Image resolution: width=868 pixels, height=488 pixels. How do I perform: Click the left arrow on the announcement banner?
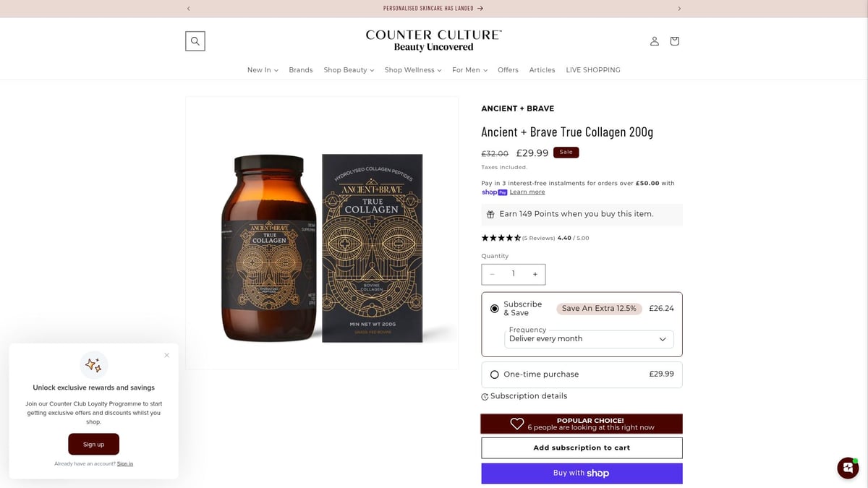[188, 8]
